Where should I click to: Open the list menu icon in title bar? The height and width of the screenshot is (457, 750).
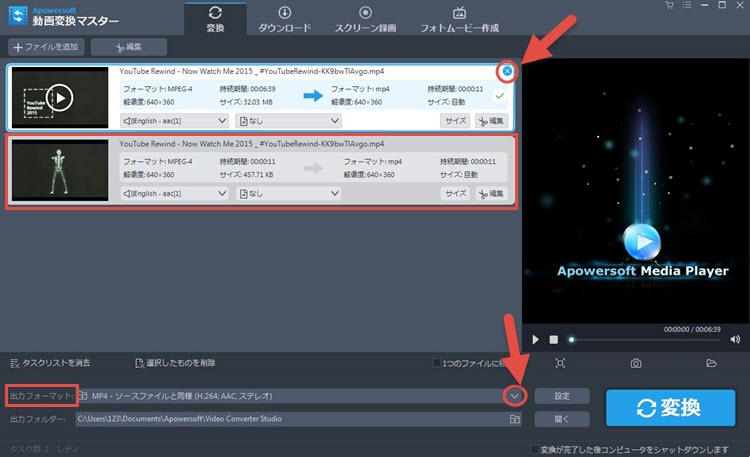coord(687,5)
